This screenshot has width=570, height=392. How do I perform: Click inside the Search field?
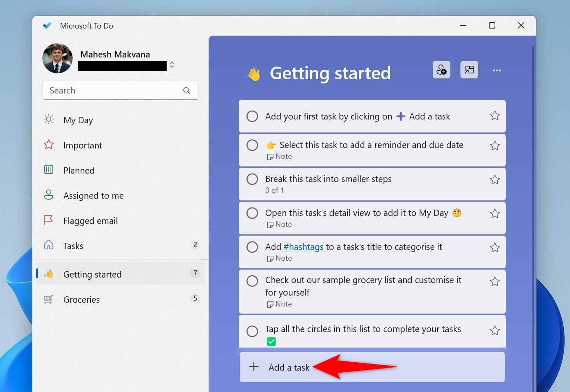(x=120, y=90)
